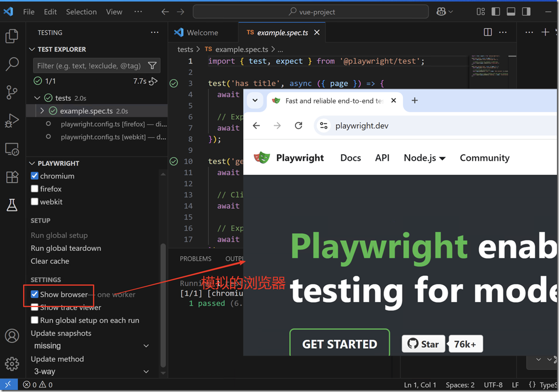Go back using title bar arrow
The height and width of the screenshot is (392, 559).
tap(165, 12)
